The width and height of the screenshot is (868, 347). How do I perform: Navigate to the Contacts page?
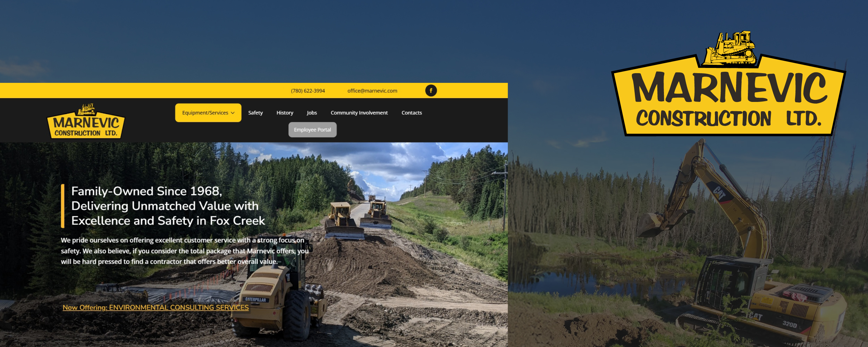411,113
